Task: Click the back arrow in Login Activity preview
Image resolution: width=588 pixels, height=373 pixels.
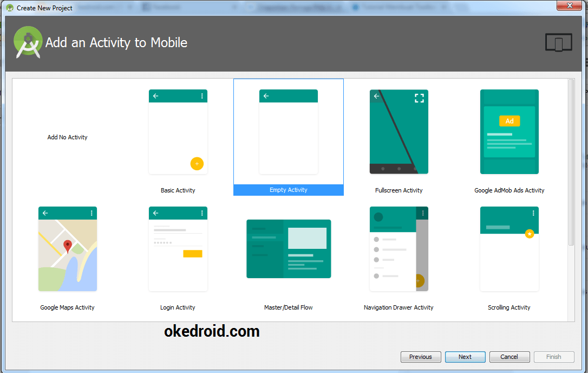Action: pos(155,213)
